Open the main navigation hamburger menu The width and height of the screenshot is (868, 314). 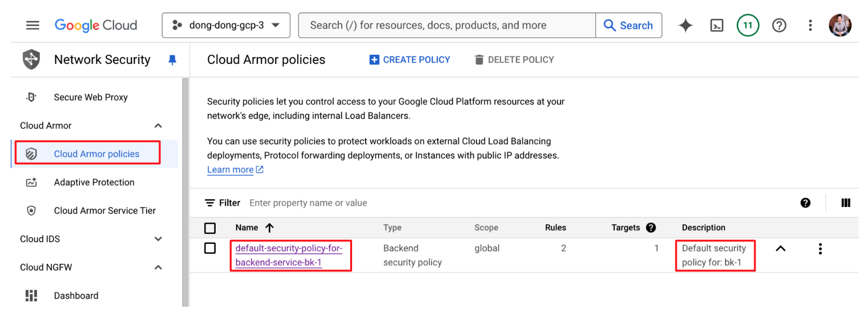[x=33, y=25]
